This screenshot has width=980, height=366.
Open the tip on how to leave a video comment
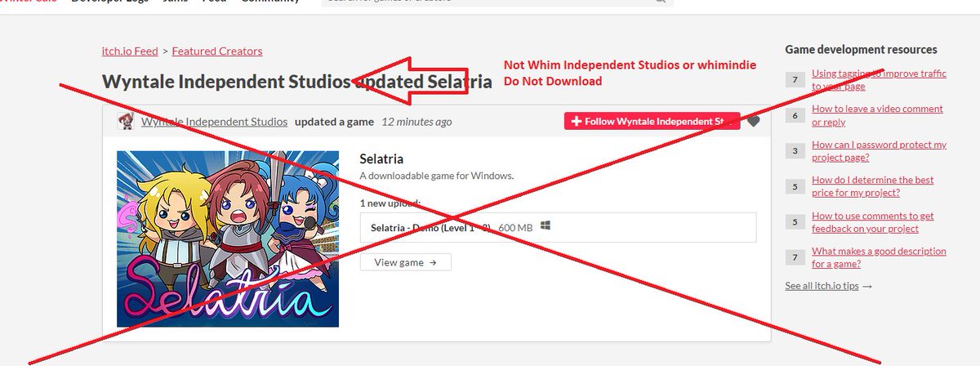click(877, 115)
